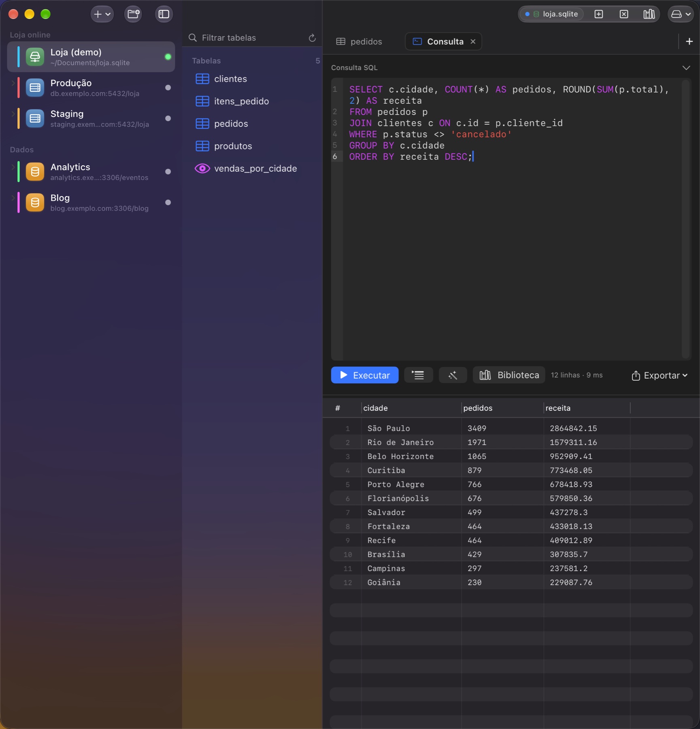
Task: Click the green connected status dot
Action: click(168, 57)
